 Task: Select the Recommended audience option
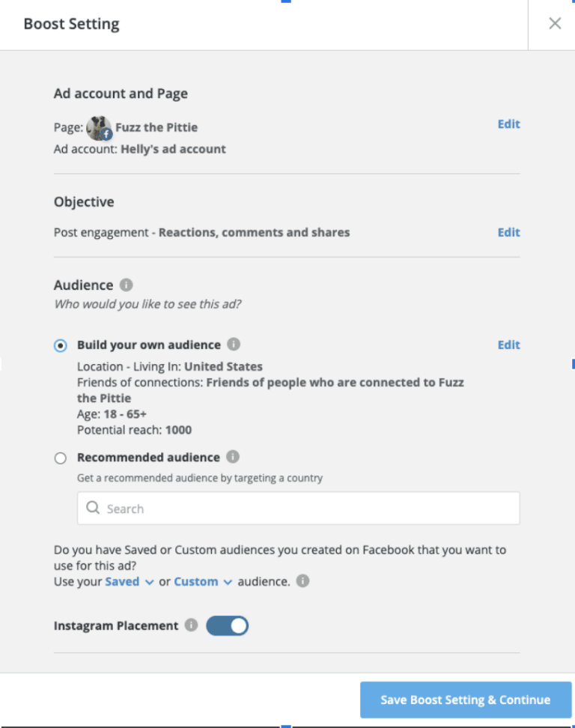point(60,458)
